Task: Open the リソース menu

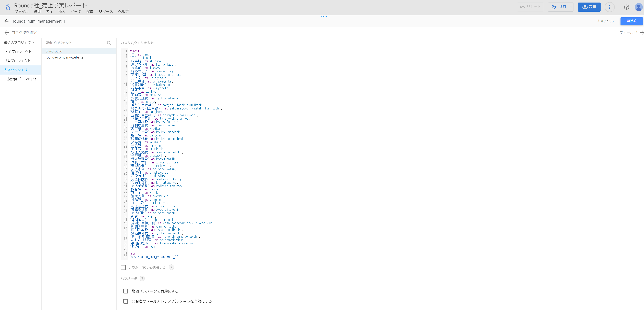Action: click(105, 11)
